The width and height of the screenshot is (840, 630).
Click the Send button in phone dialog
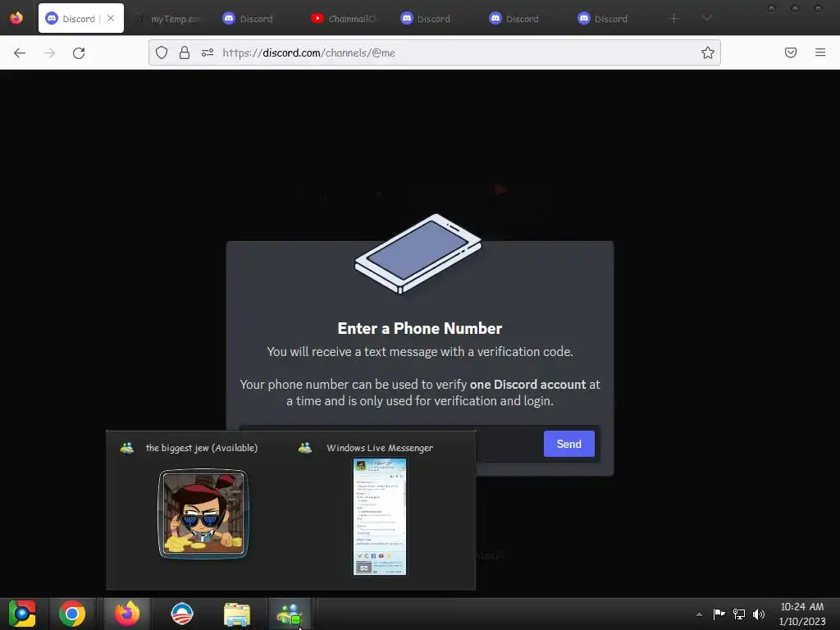coord(569,444)
